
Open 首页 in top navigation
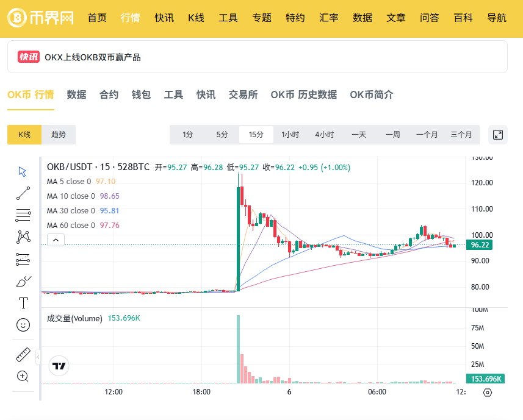[97, 18]
